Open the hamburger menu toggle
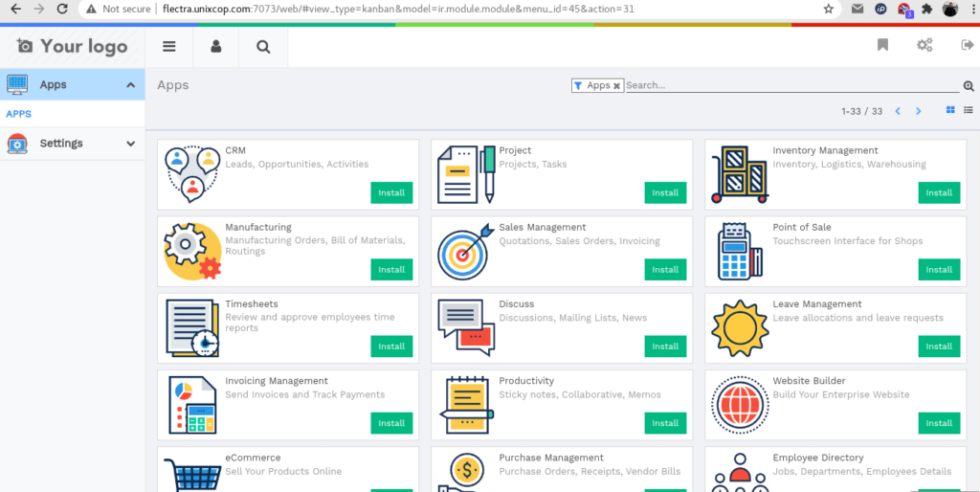This screenshot has width=980, height=492. click(x=168, y=47)
